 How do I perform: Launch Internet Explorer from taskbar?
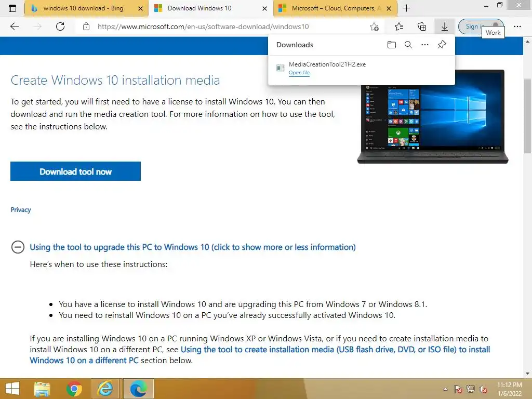coord(105,389)
